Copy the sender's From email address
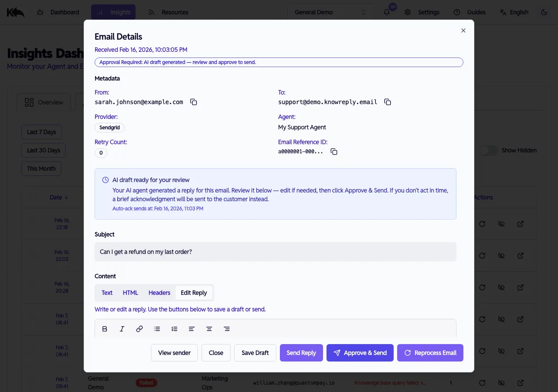The height and width of the screenshot is (392, 558). [x=193, y=101]
